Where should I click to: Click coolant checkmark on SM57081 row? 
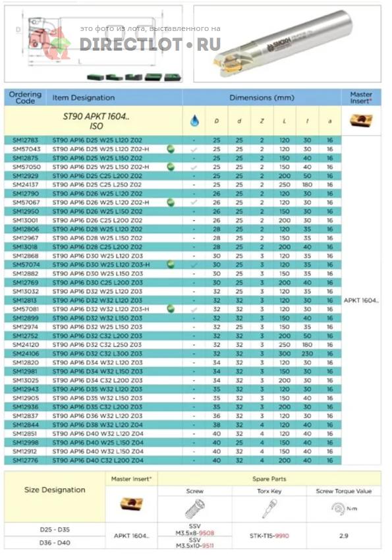coord(194,309)
